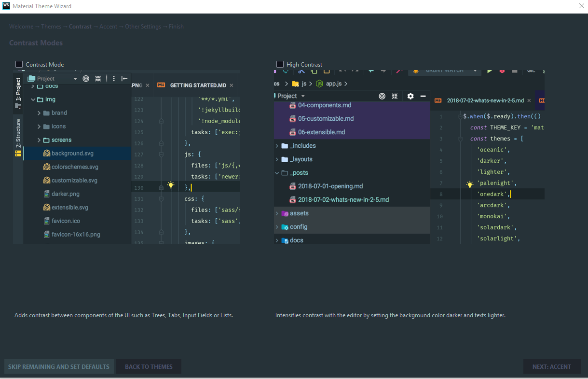588x379 pixels.
Task: Expand the _layouts folder chevron
Action: coord(277,159)
